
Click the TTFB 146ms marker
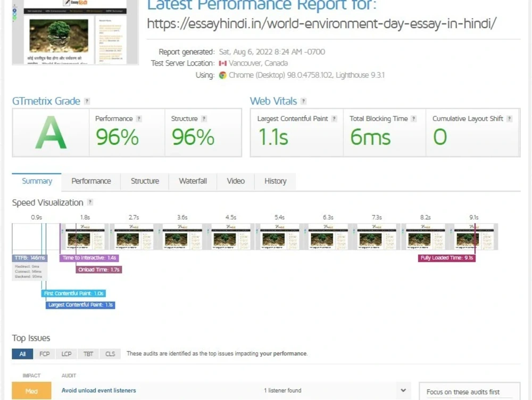[30, 258]
